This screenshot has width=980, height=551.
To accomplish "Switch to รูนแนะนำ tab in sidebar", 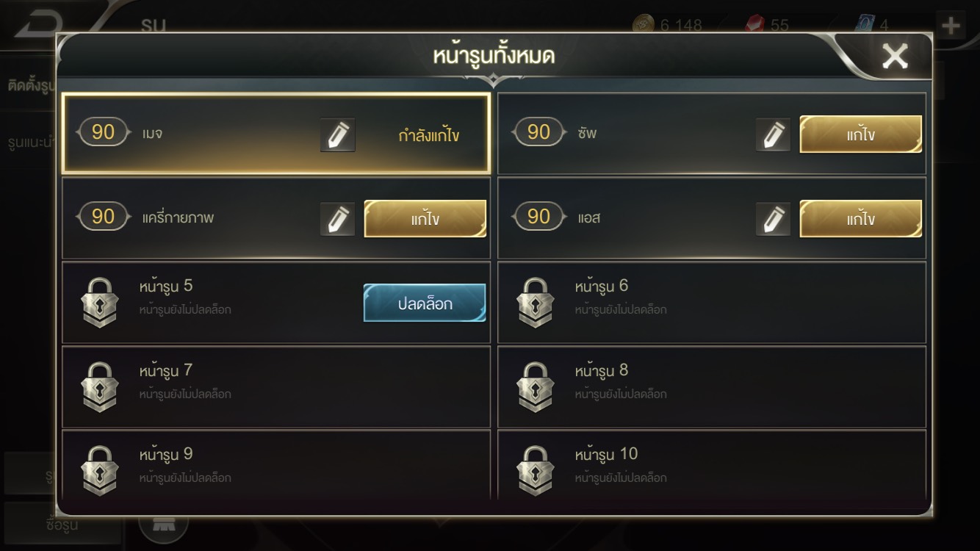I will [x=29, y=141].
